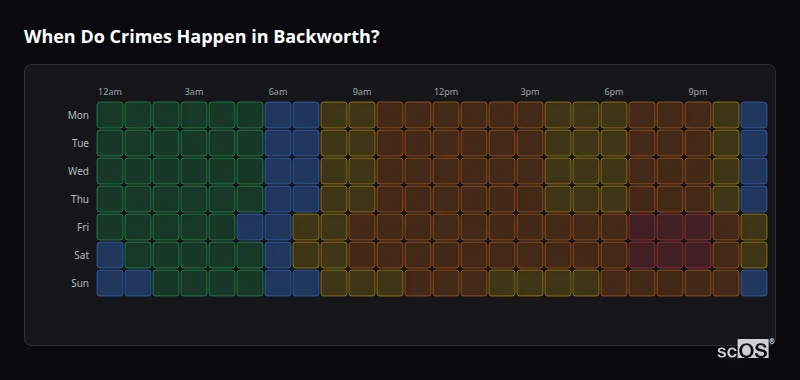Click the Monday 12pm orange cell

point(446,115)
